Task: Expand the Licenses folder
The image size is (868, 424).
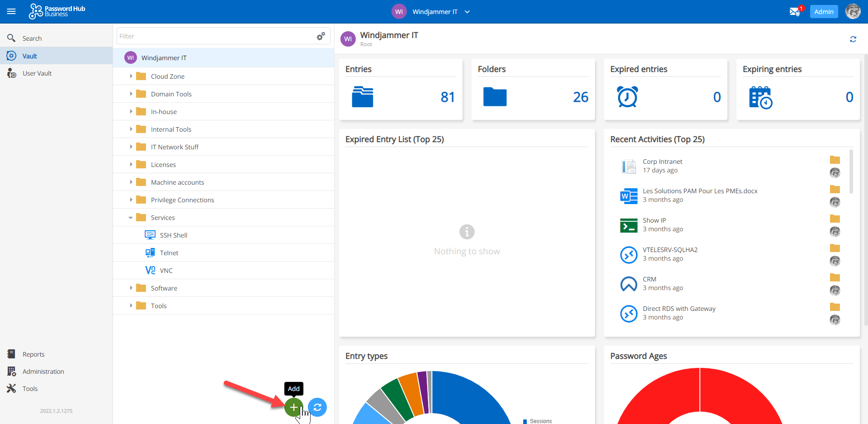Action: pos(131,165)
